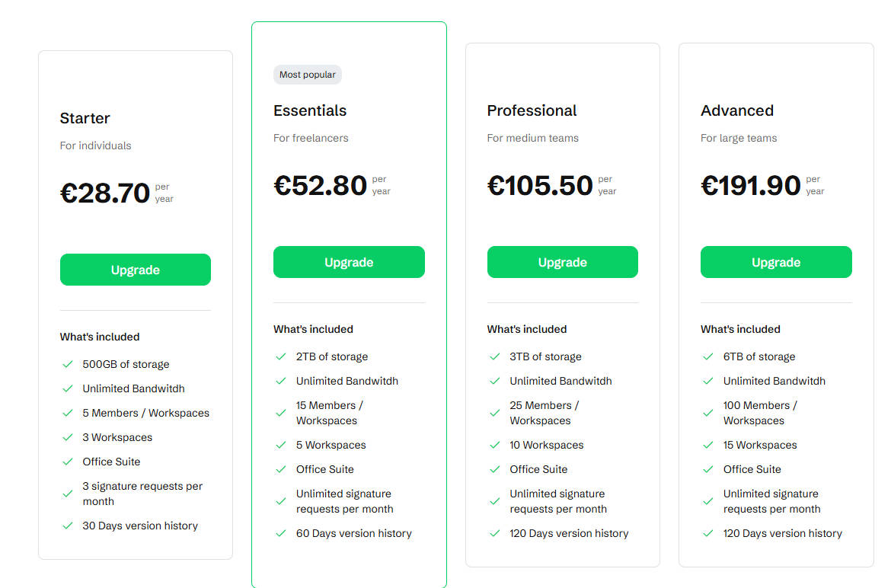891x588 pixels.
Task: Click the €105.50 Professional price
Action: 540,185
